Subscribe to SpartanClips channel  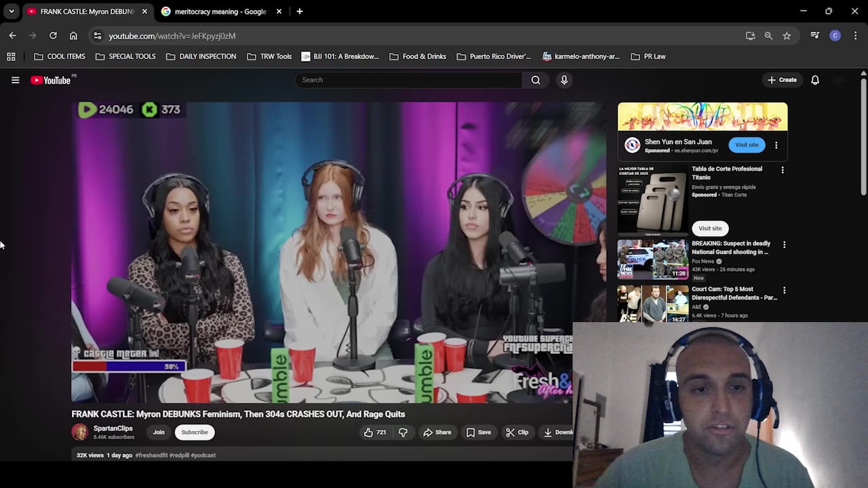pyautogui.click(x=195, y=432)
